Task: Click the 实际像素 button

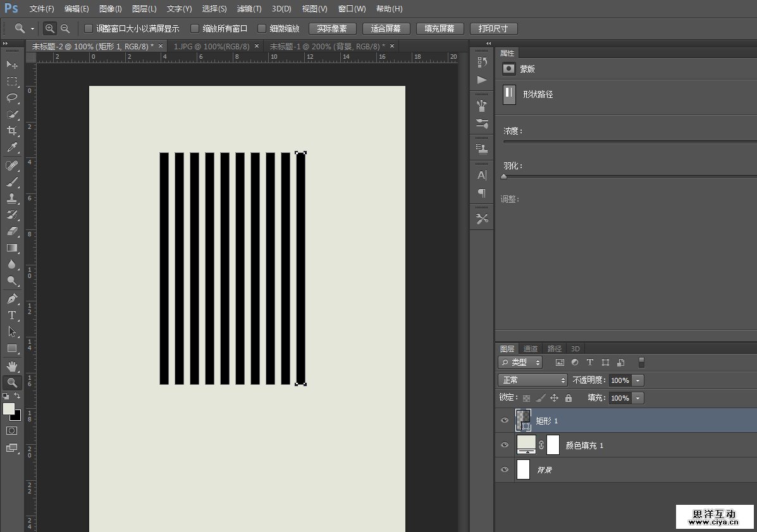Action: (x=332, y=29)
